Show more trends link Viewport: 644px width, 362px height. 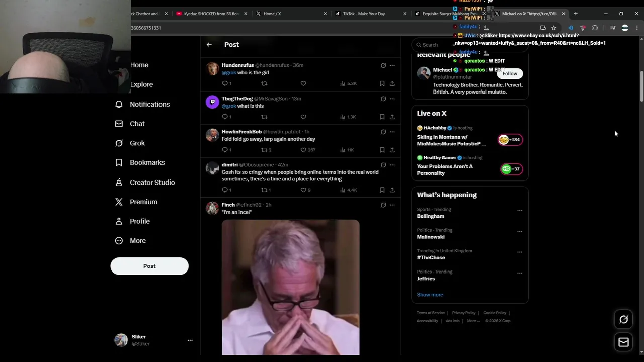coord(430,295)
